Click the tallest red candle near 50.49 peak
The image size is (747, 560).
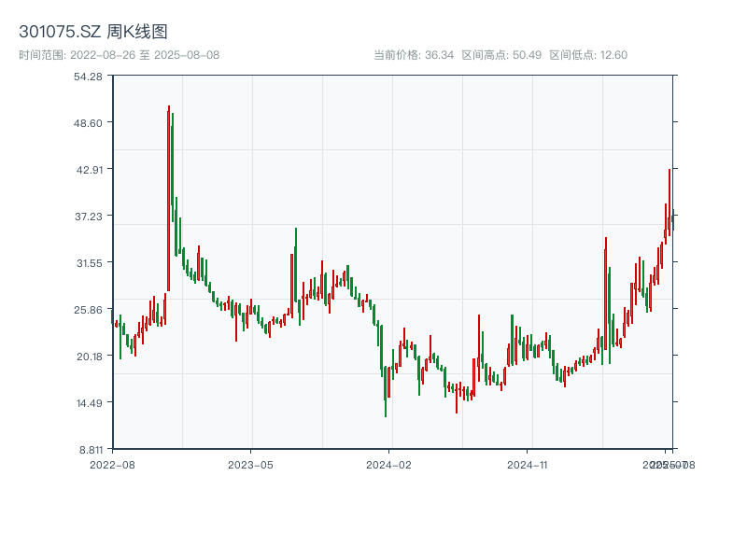click(x=169, y=199)
